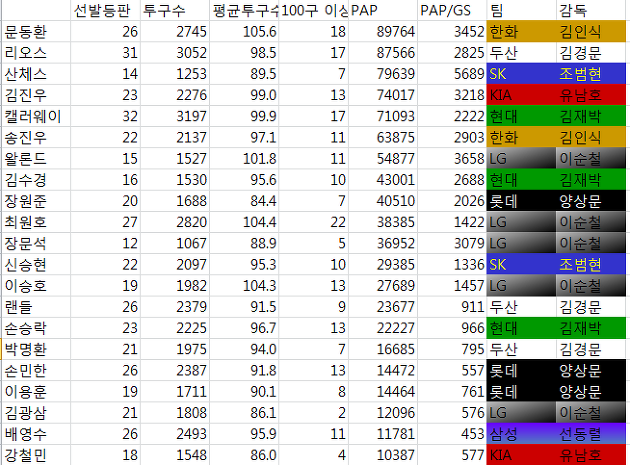
Task: Click the name cell 캘러웨이
Action: click(x=36, y=116)
